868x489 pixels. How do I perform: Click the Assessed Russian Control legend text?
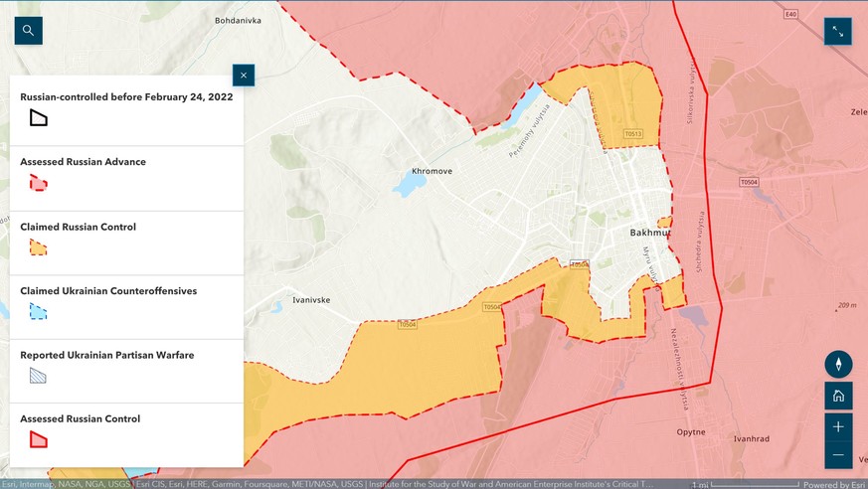click(81, 418)
